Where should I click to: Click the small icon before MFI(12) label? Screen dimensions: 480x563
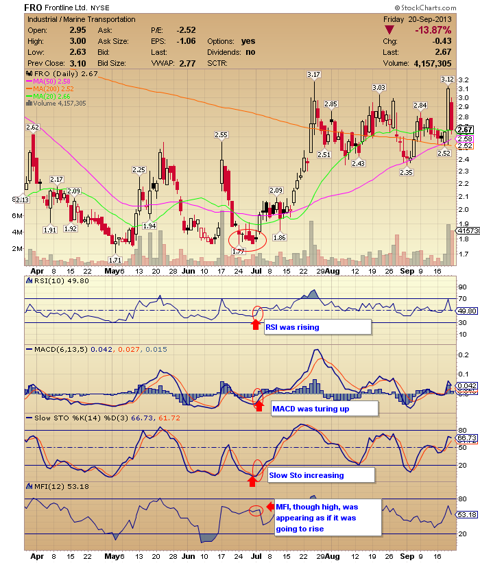tap(29, 487)
